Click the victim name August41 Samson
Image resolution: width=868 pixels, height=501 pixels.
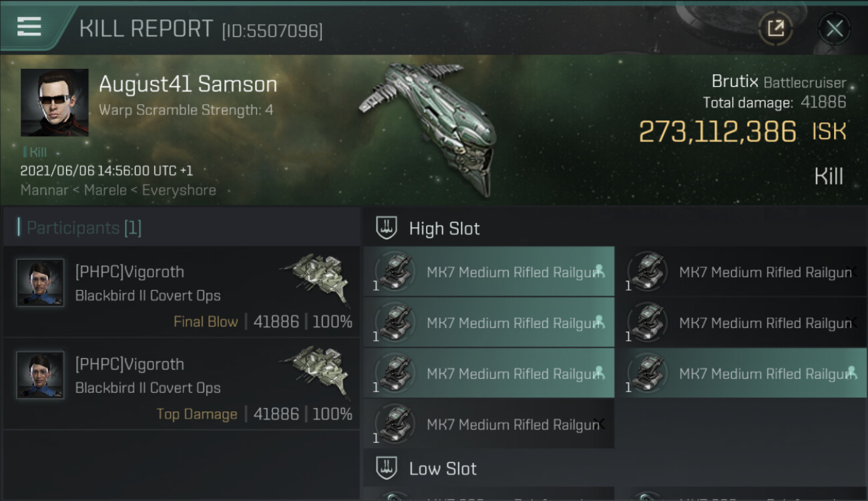tap(188, 85)
